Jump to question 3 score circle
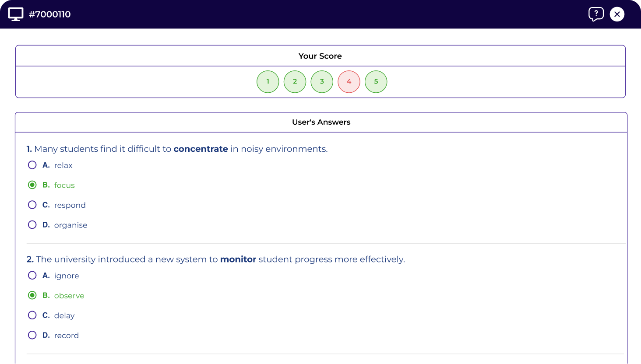Screen dimensions: 641x364 coord(322,82)
